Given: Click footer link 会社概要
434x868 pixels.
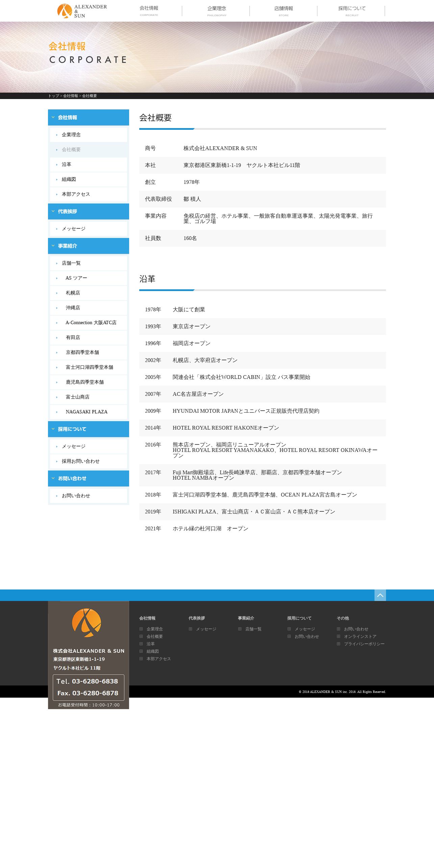Looking at the screenshot, I should pos(154,636).
